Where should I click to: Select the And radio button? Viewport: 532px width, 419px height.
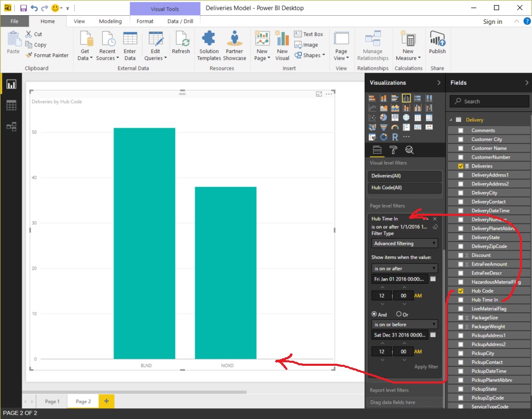point(374,314)
